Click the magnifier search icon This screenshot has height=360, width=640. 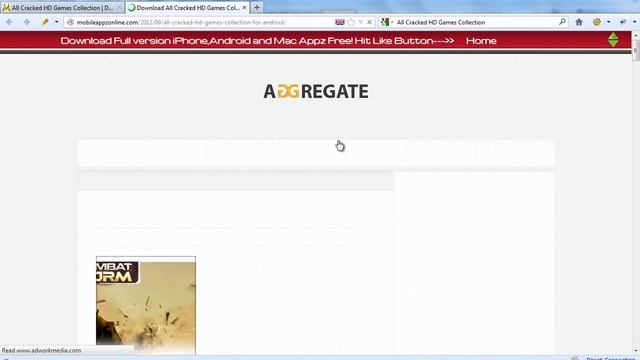coord(562,22)
